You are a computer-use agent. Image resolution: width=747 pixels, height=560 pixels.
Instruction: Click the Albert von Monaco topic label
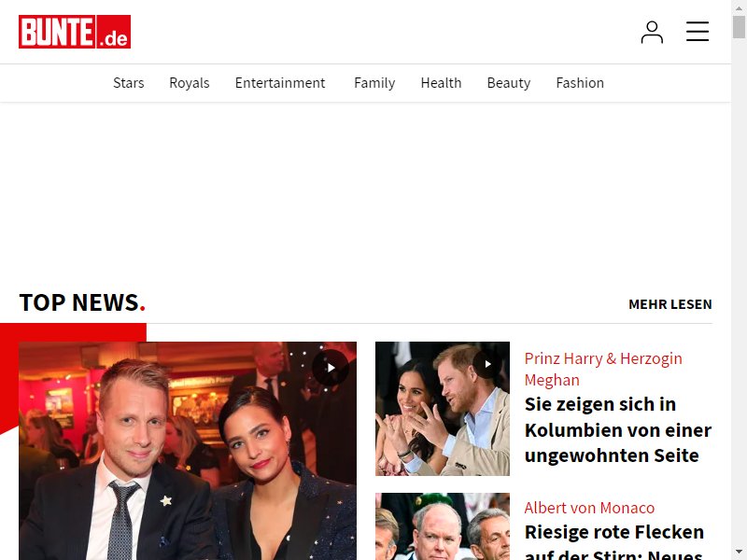tap(589, 508)
